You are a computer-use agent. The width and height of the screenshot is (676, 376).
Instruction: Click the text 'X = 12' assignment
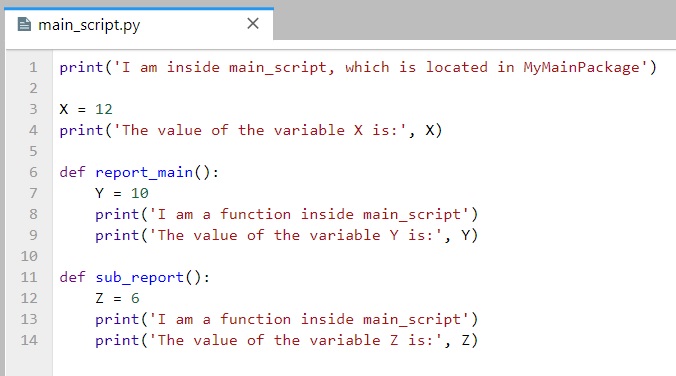pos(86,109)
